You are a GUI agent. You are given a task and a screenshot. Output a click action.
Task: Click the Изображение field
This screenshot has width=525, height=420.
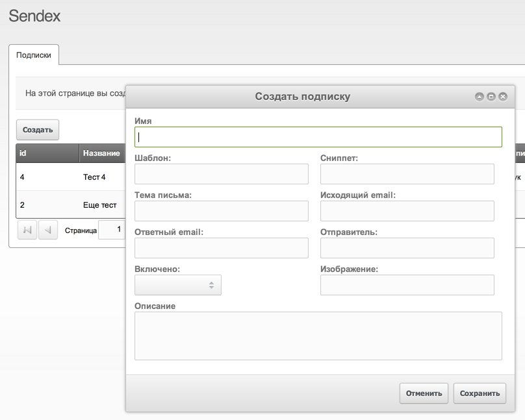pyautogui.click(x=407, y=285)
